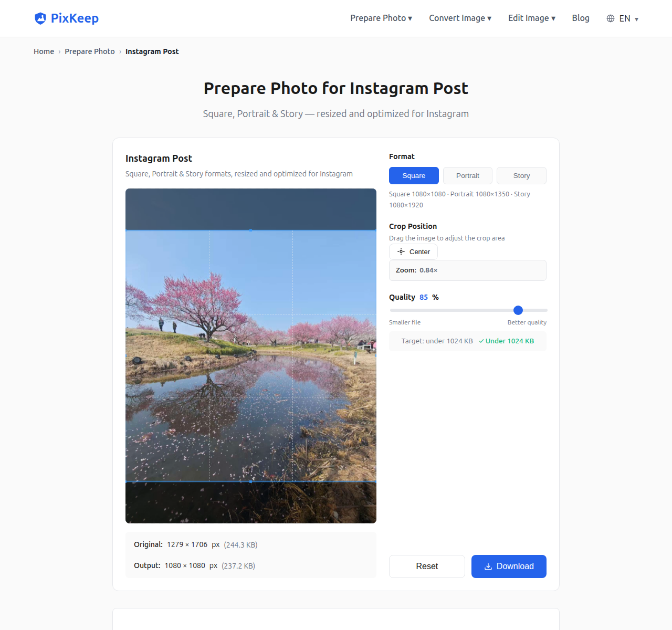The height and width of the screenshot is (630, 672).
Task: Open the Convert Image dropdown menu
Action: (x=460, y=18)
